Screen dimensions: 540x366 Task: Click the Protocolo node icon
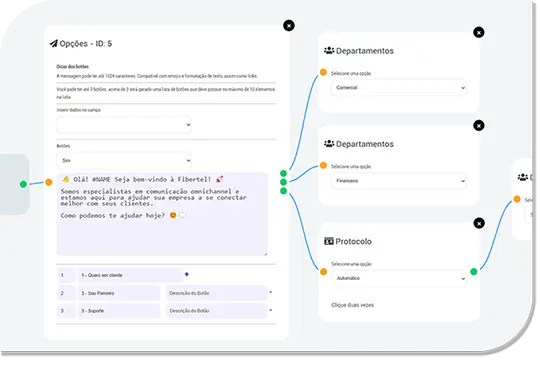pos(329,241)
